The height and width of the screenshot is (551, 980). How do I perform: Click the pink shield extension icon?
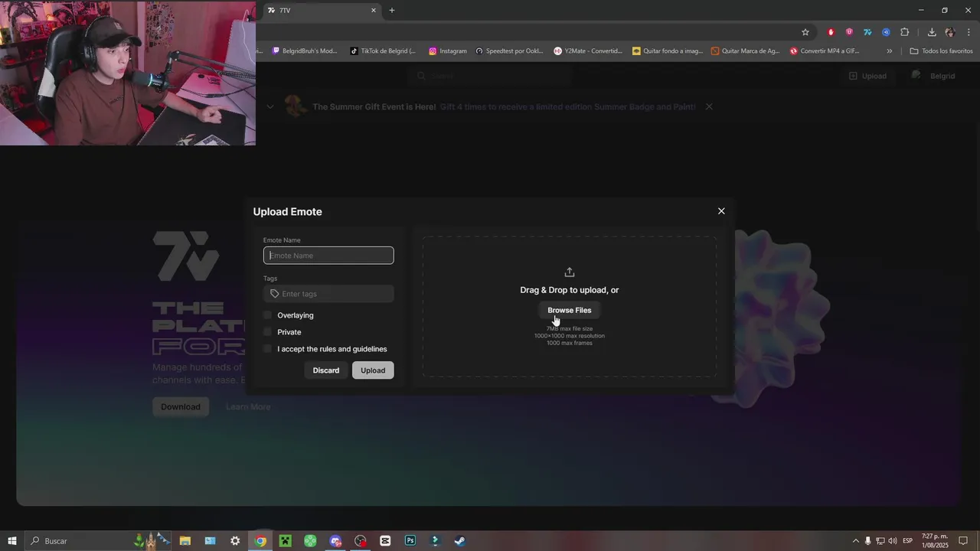(x=849, y=32)
